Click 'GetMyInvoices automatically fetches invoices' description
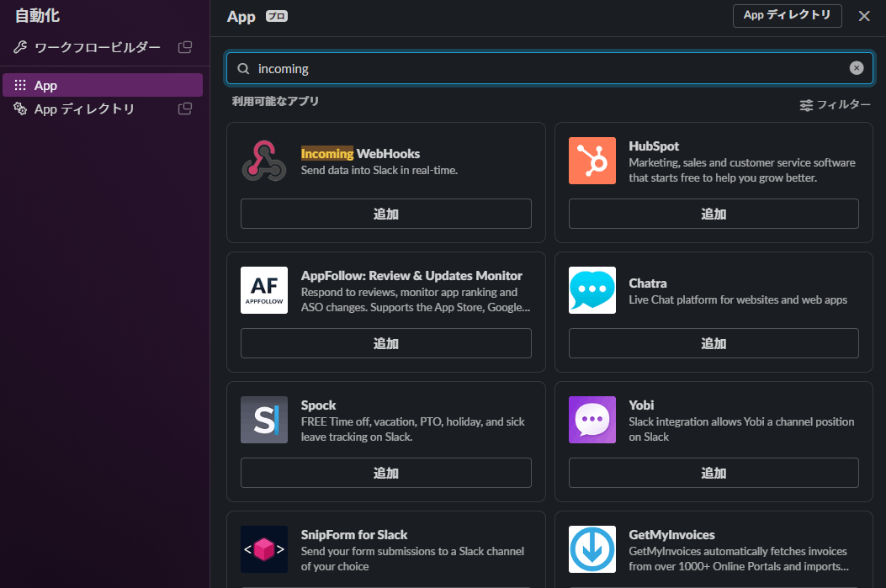Viewport: 886px width, 588px height. click(739, 559)
